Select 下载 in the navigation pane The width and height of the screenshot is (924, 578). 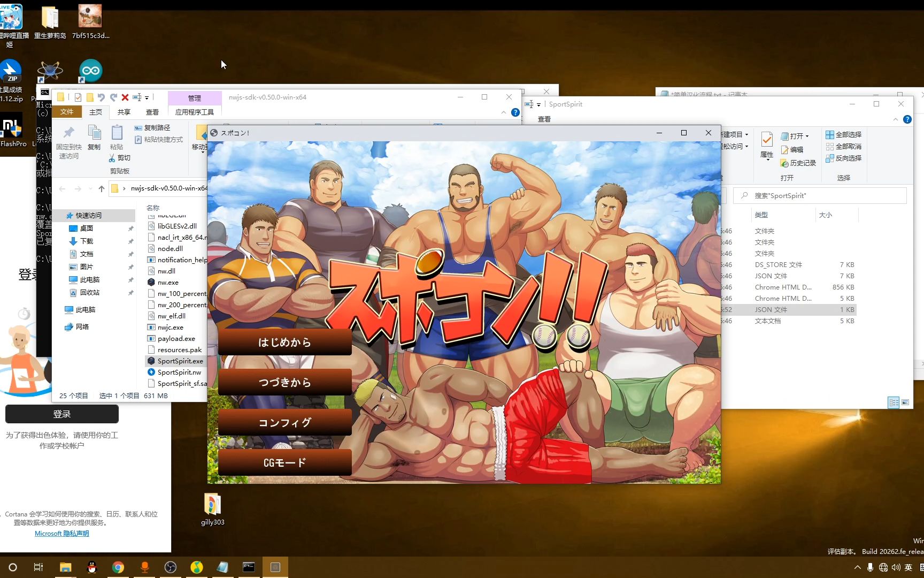(x=87, y=241)
